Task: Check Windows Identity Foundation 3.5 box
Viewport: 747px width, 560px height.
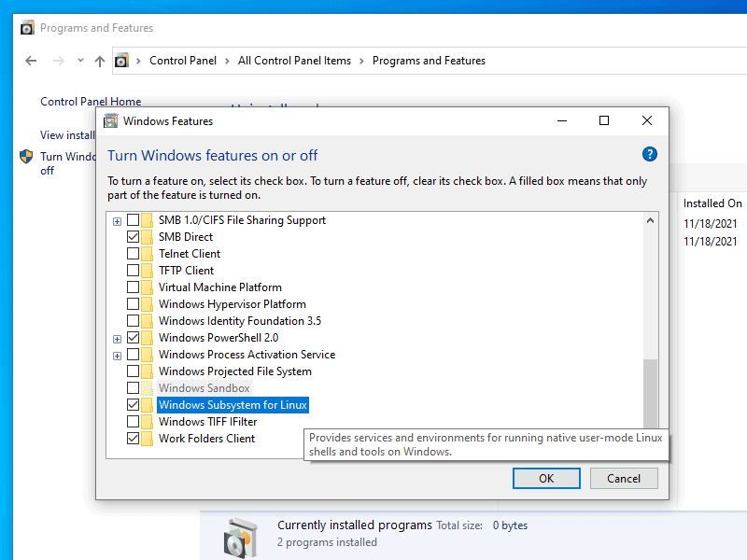Action: coord(133,321)
